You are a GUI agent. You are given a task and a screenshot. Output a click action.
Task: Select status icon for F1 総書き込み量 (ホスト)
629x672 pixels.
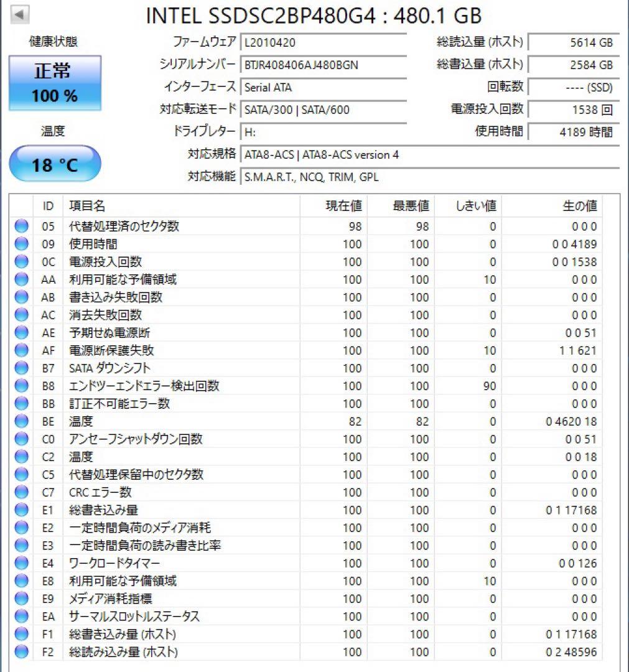[21, 634]
